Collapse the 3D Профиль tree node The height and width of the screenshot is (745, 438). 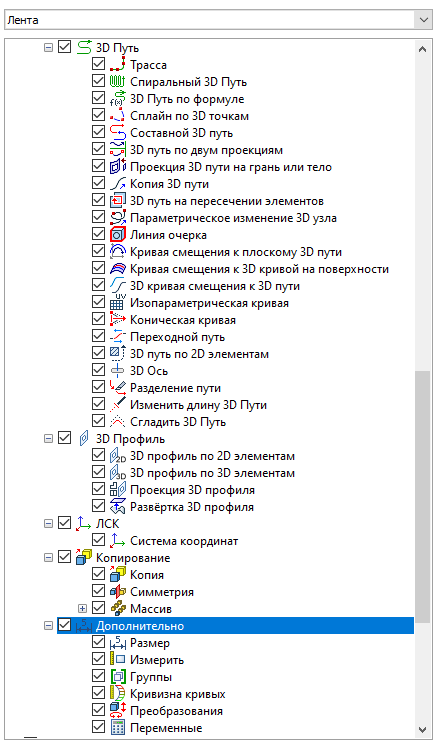point(48,439)
